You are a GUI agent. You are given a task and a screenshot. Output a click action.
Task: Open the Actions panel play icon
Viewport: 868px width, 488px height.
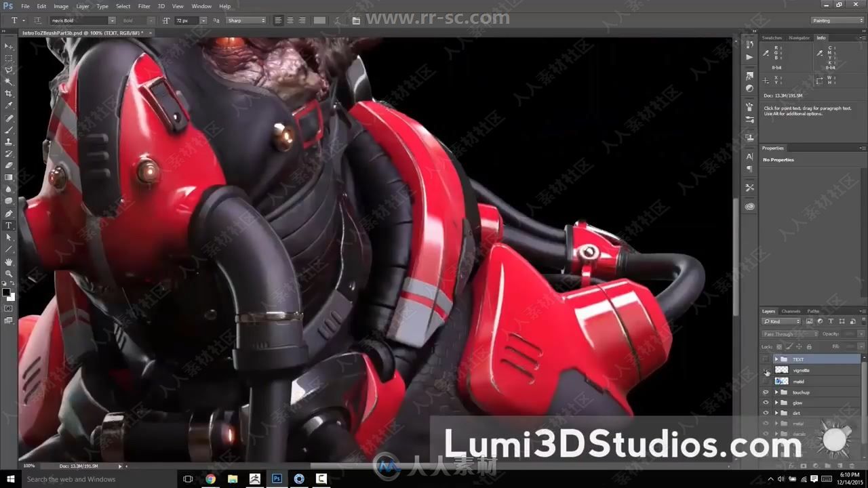[x=749, y=58]
